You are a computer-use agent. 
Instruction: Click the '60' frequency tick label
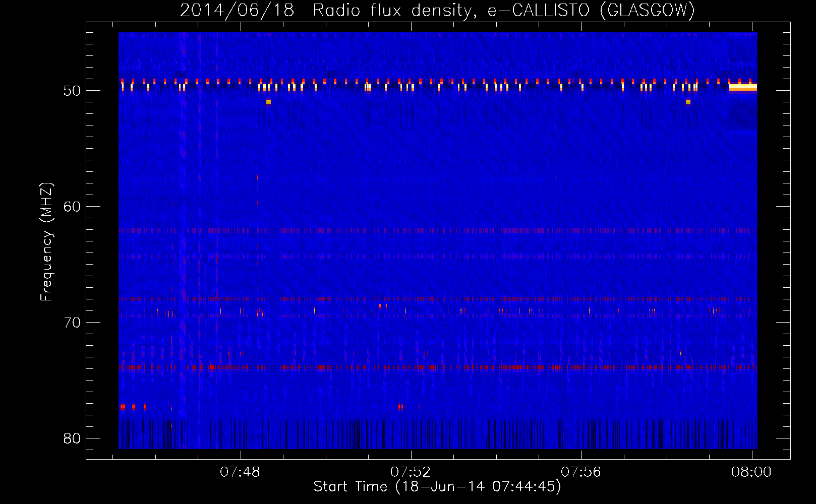click(72, 207)
